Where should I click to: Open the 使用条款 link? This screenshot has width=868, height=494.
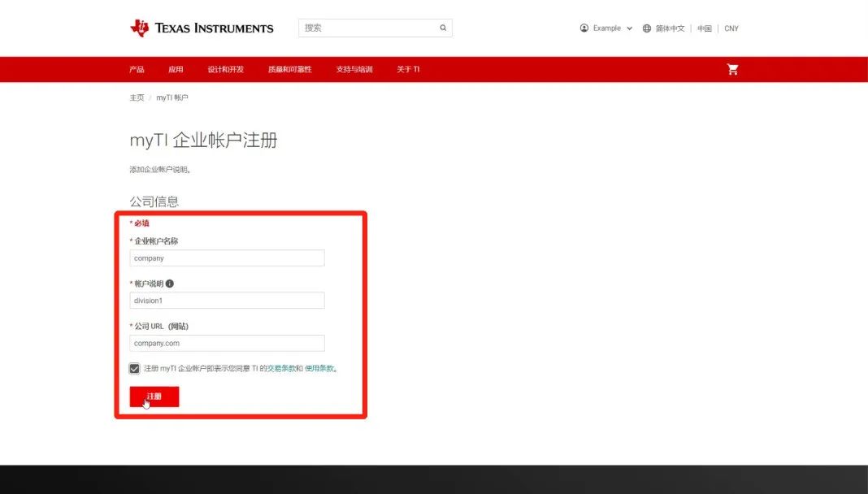(319, 368)
